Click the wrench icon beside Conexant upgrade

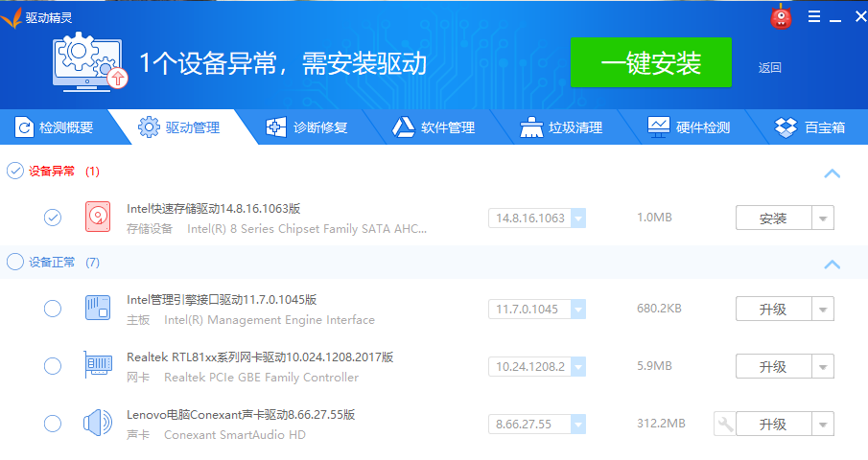[x=725, y=424]
